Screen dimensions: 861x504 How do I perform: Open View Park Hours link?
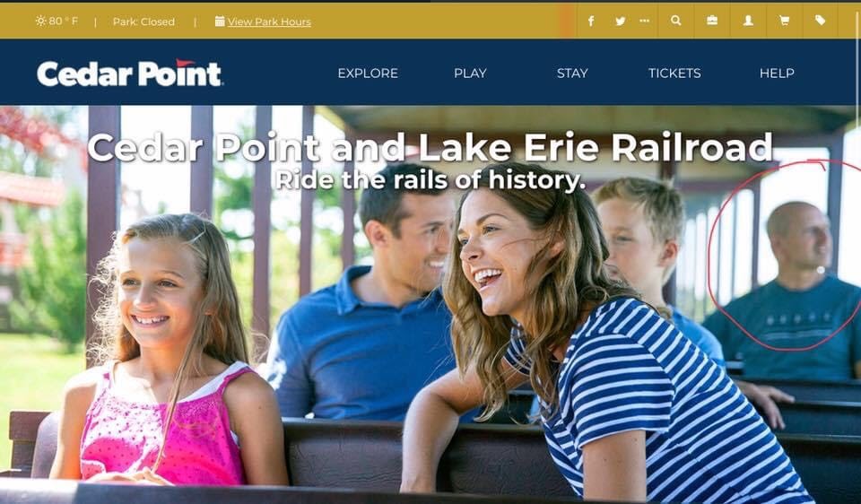pos(269,22)
